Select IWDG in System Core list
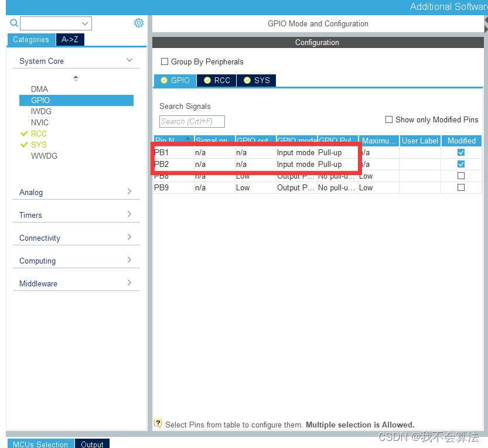This screenshot has width=488, height=448. [x=41, y=111]
